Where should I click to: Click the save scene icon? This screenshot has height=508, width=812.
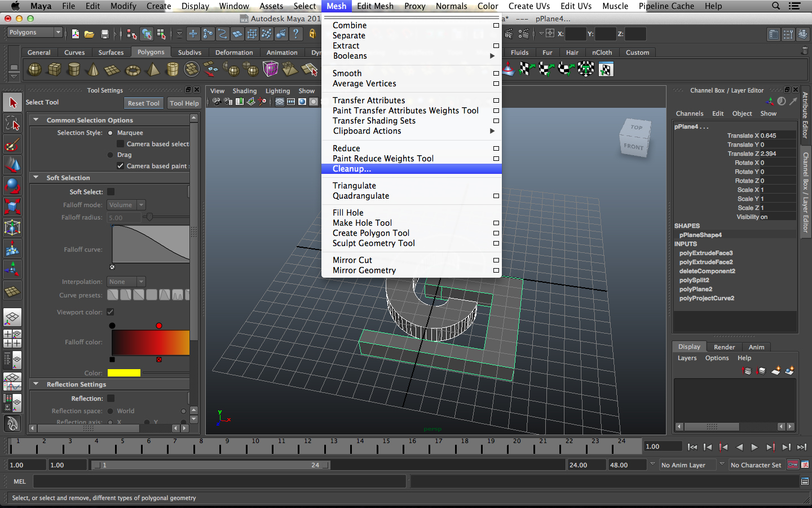pyautogui.click(x=104, y=34)
